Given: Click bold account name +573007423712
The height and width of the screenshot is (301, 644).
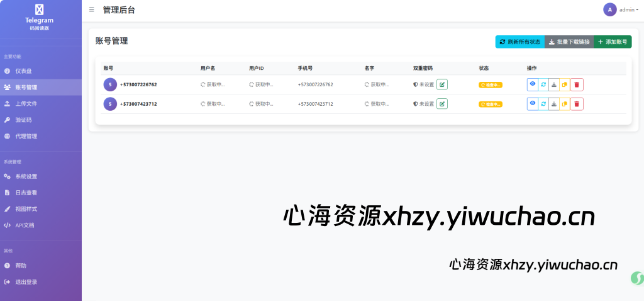Looking at the screenshot, I should pyautogui.click(x=138, y=104).
